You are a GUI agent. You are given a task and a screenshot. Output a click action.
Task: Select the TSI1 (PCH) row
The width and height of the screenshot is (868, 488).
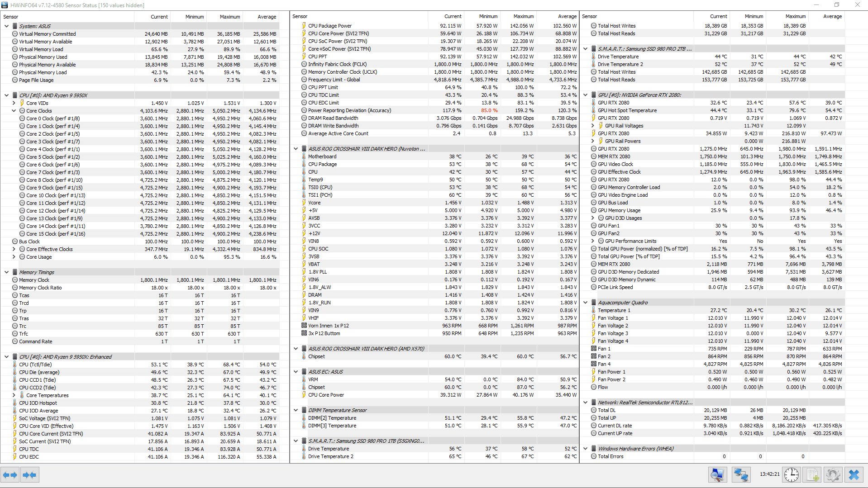click(x=434, y=195)
